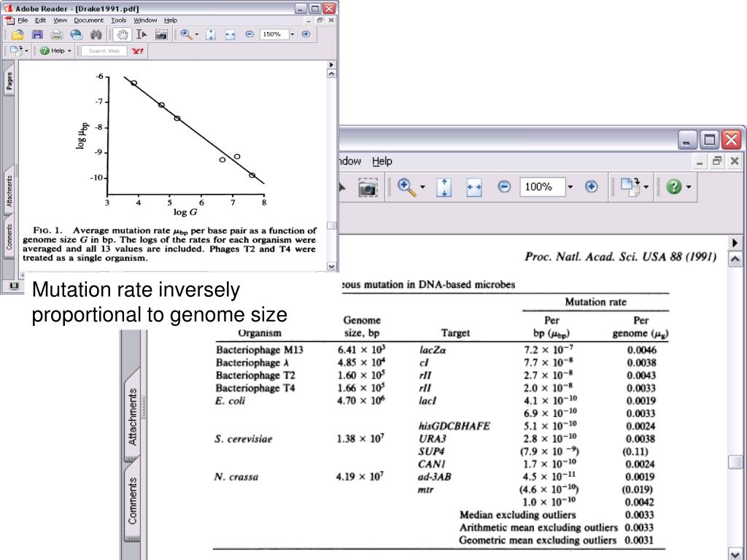Open Help menu in Drake1991 menu bar
Screen dimensions: 747x560
[x=171, y=20]
